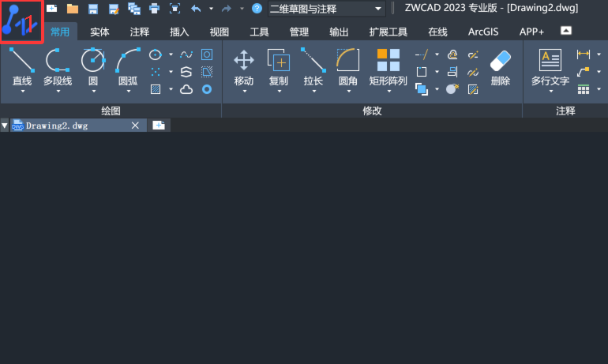Open the hatch options dropdown arrow

pyautogui.click(x=171, y=89)
